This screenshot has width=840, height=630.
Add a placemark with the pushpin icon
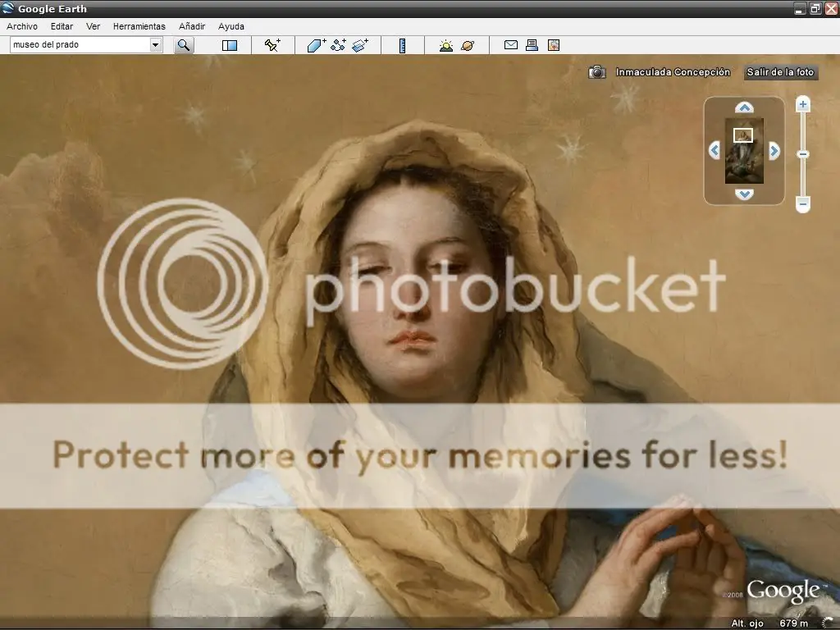tap(272, 45)
